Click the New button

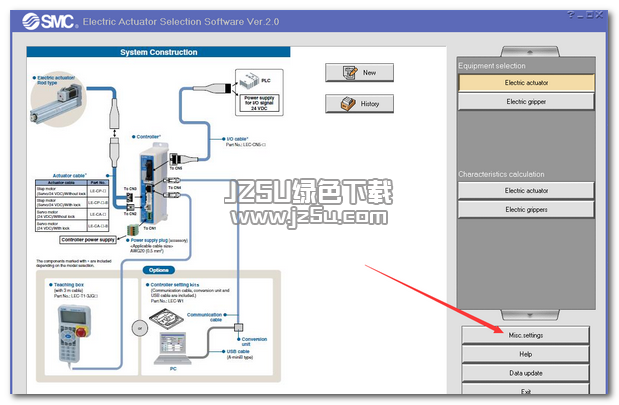(359, 73)
